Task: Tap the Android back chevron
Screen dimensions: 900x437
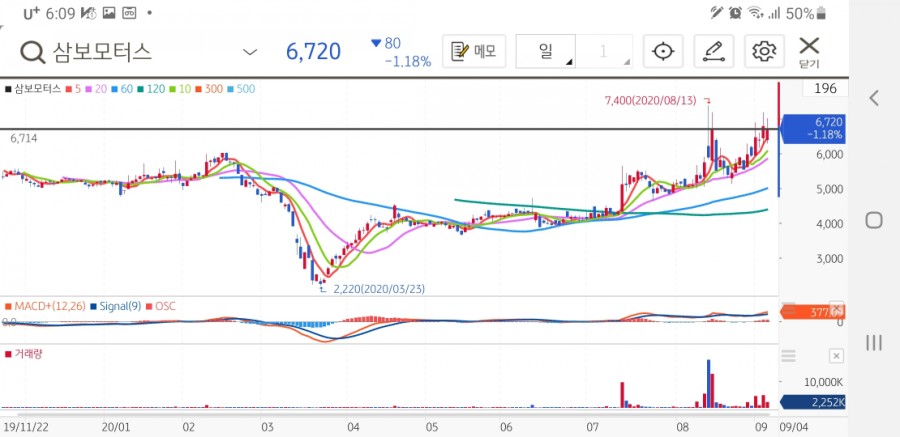Action: pyautogui.click(x=874, y=98)
